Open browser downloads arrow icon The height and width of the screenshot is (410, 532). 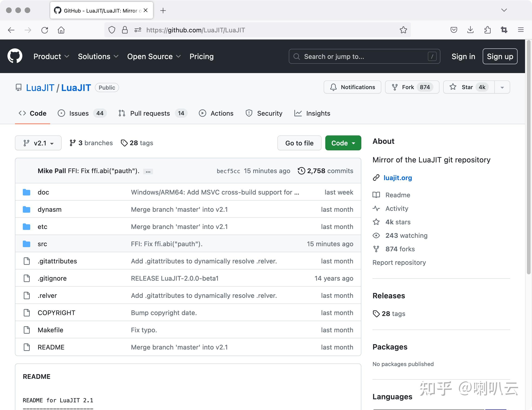[x=470, y=30]
